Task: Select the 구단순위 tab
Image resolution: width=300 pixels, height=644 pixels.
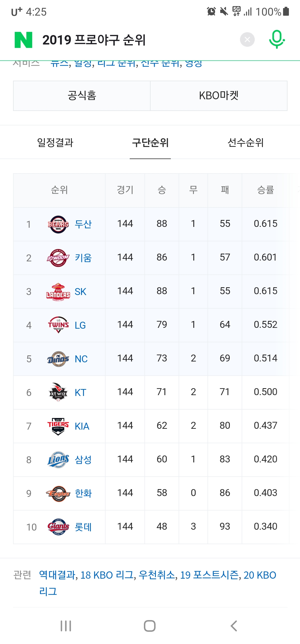Action: (150, 143)
